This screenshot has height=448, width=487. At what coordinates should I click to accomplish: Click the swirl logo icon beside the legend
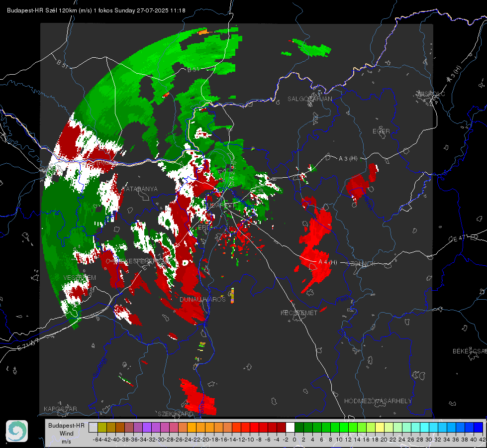17,431
